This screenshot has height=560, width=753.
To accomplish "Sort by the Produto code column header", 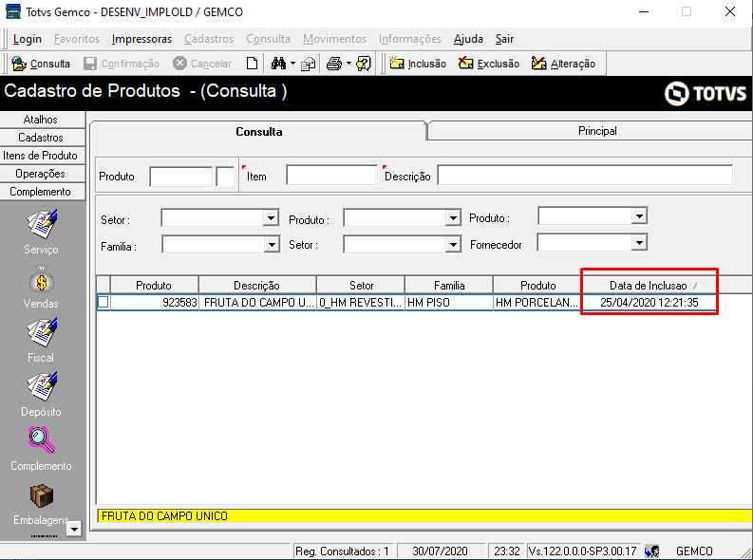I will click(154, 286).
